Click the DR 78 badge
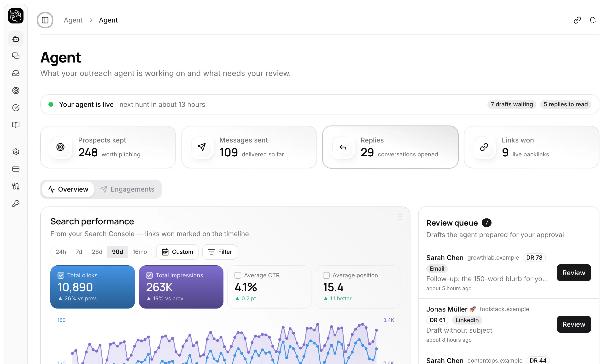609x364 pixels. pos(534,257)
